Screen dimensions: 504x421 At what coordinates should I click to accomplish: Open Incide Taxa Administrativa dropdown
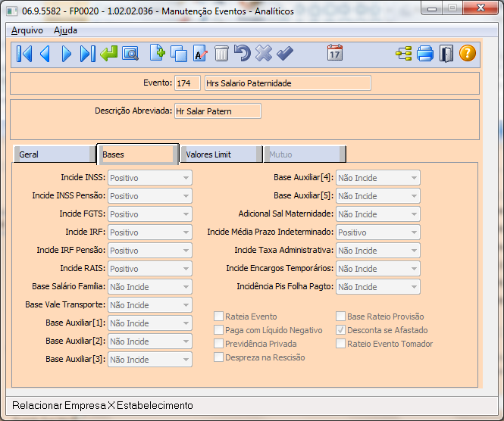378,251
